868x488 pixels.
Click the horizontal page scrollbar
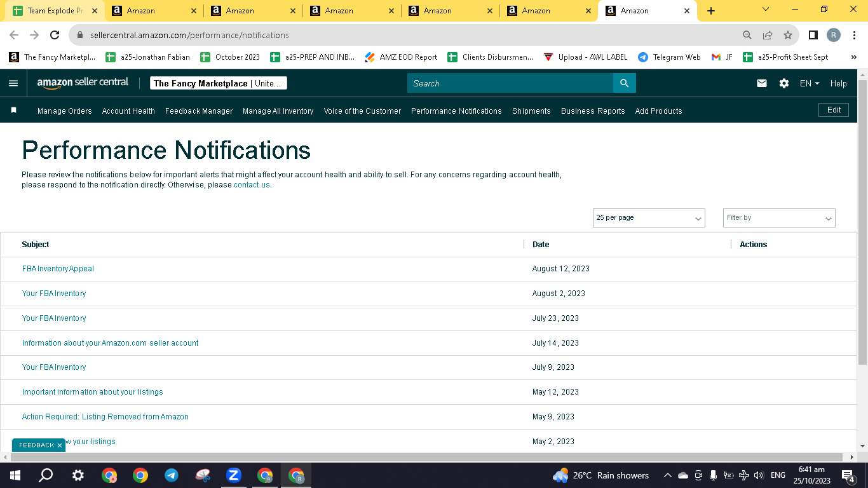pyautogui.click(x=428, y=457)
